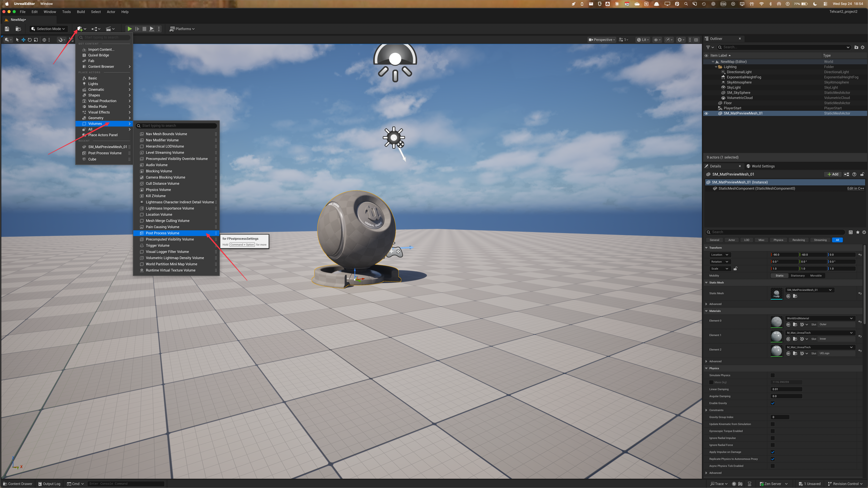Toggle the world/local coordinate globe icon
The height and width of the screenshot is (488, 868).
(x=44, y=40)
